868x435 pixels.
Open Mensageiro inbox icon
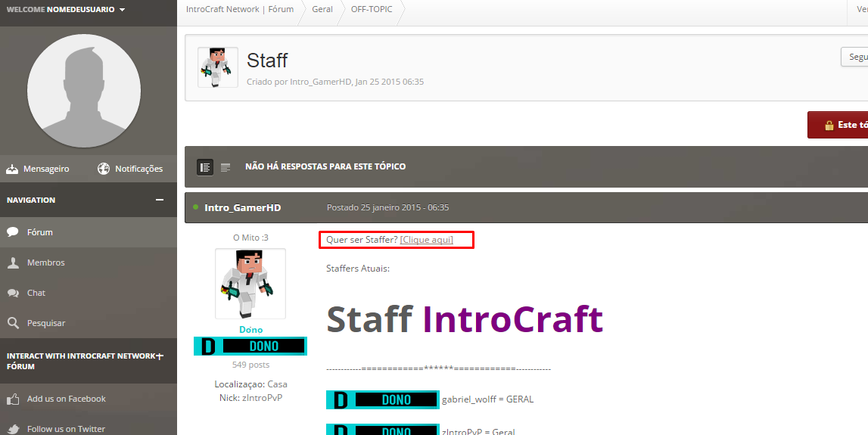[x=12, y=169]
